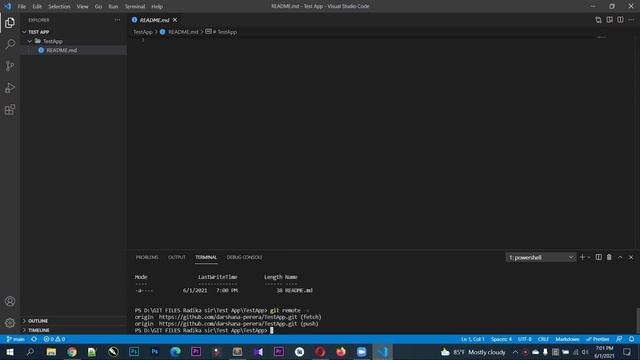640x360 pixels.
Task: Open Explorer views and more actions ellipsis
Action: [117, 20]
